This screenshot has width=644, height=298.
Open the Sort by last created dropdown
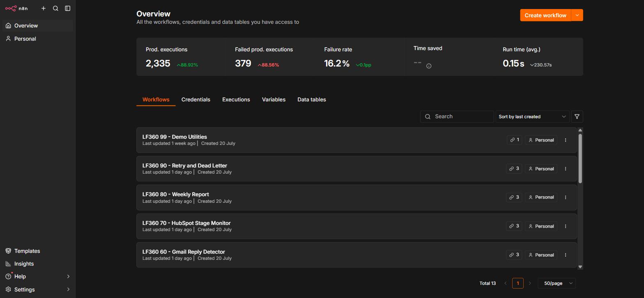point(532,117)
